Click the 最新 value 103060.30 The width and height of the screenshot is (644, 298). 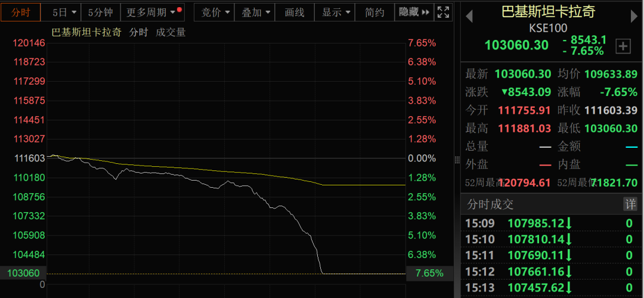523,74
